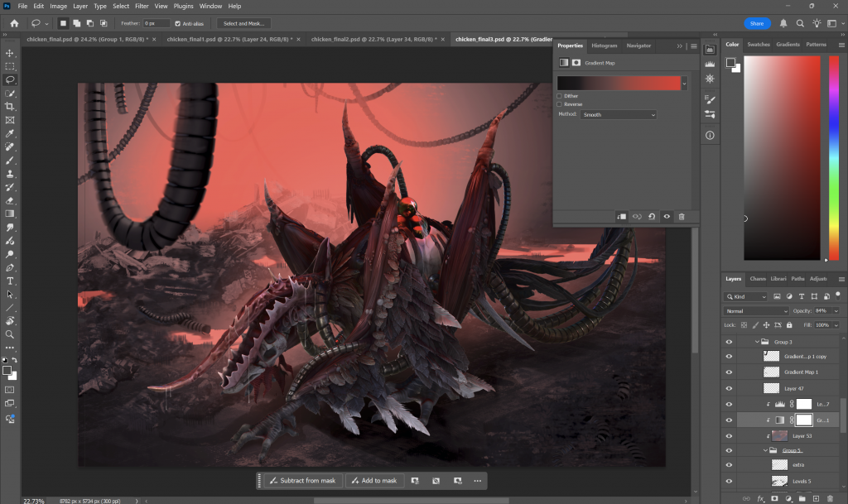Select the Eyedropper tool

10,133
